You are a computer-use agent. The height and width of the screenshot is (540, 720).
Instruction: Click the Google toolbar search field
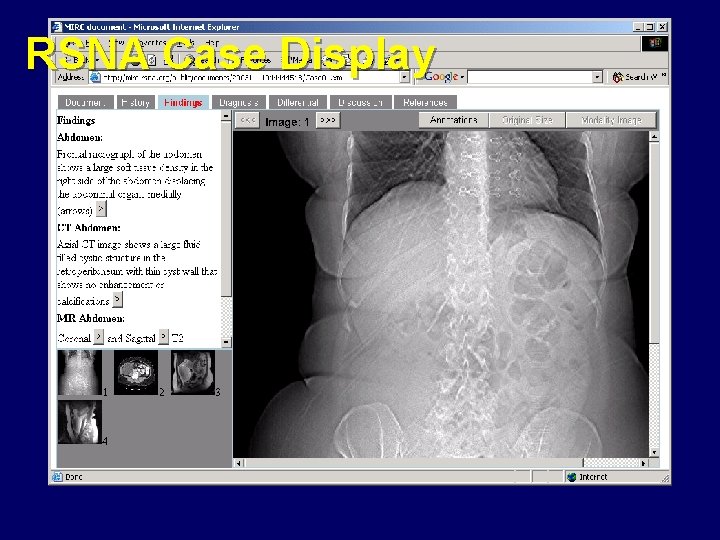530,77
